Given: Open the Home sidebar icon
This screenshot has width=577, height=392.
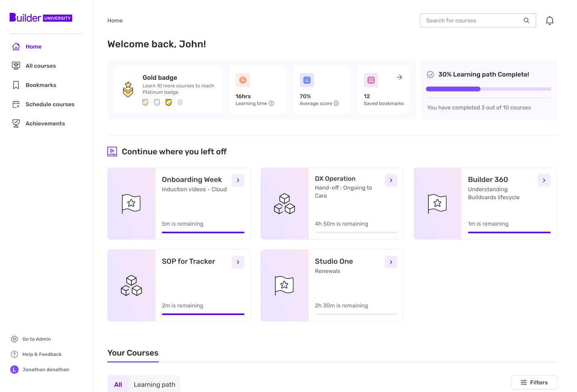Looking at the screenshot, I should point(16,46).
